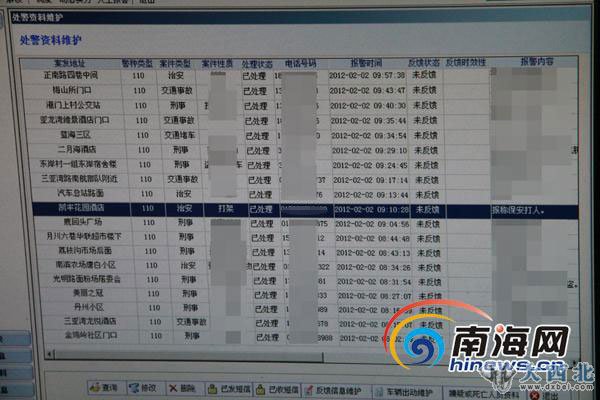This screenshot has height=400, width=600.
Task: Sort by 报警时间 column header
Action: [366, 63]
